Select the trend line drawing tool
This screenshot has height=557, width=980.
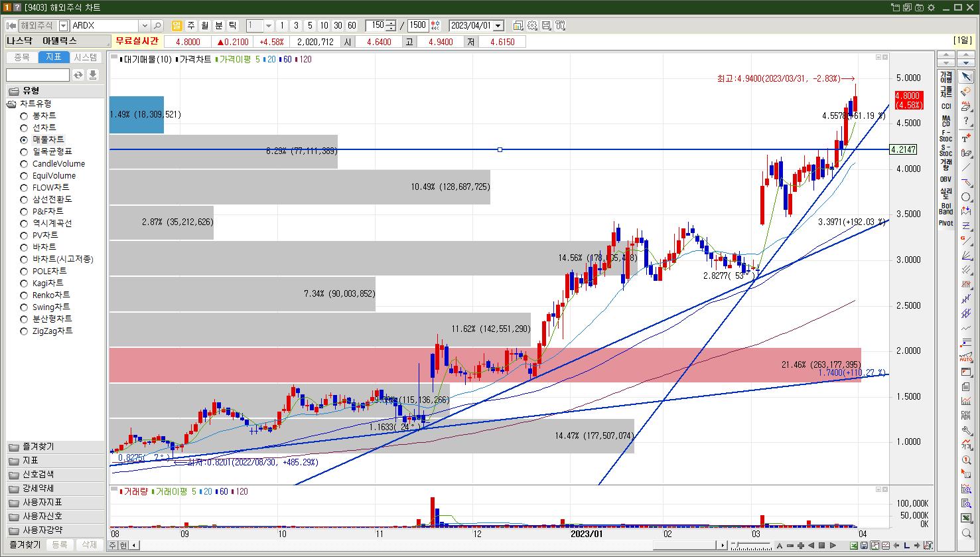tap(966, 167)
